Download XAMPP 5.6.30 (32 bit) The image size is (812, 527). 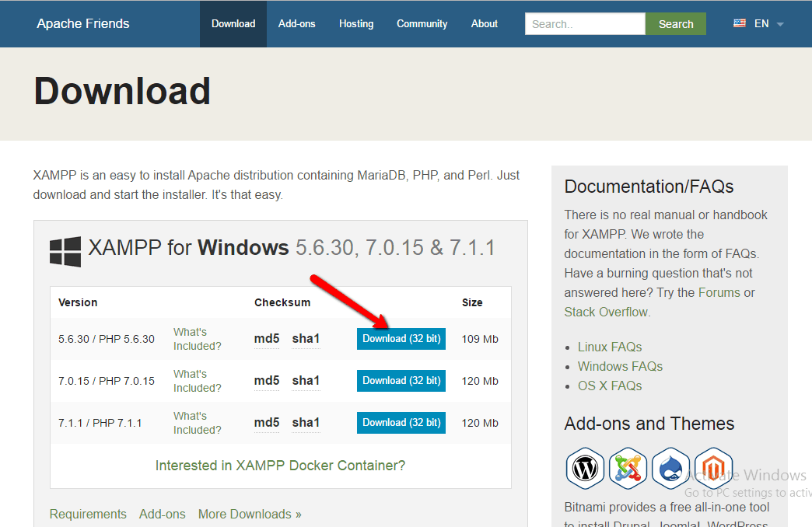pos(401,339)
